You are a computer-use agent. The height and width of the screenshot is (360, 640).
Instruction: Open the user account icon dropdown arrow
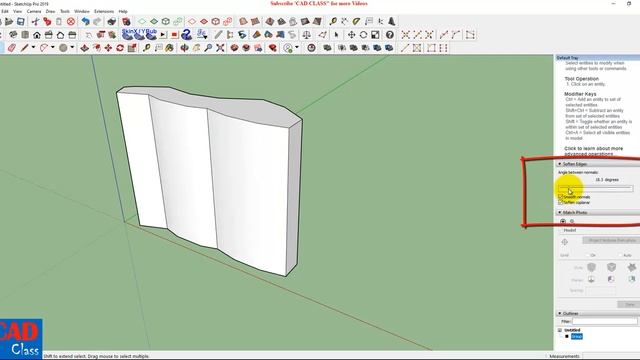(x=297, y=48)
